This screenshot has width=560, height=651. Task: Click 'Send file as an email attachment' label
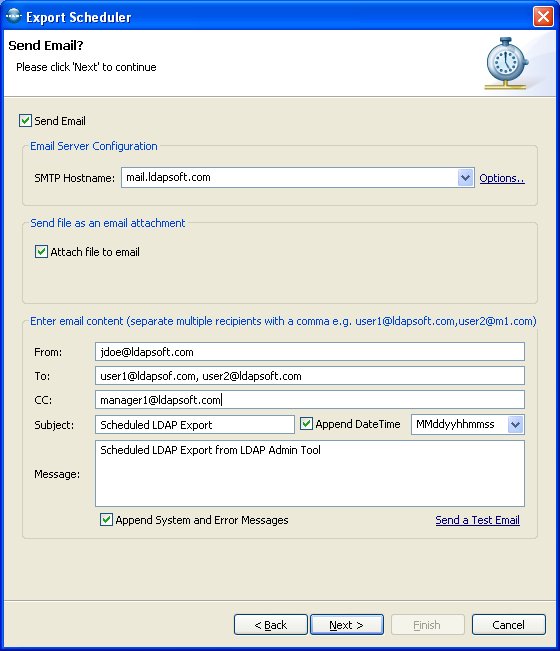(x=108, y=223)
